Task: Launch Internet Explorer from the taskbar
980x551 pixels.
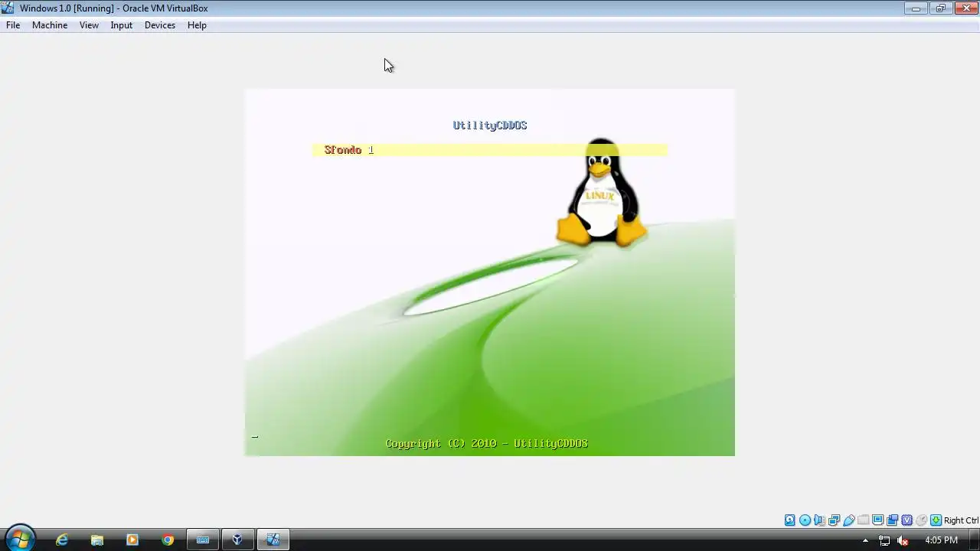Action: coord(62,540)
